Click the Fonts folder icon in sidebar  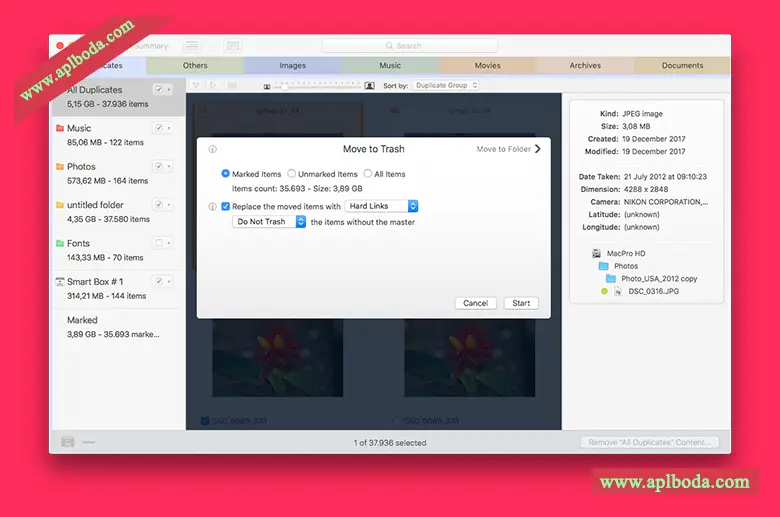point(60,243)
